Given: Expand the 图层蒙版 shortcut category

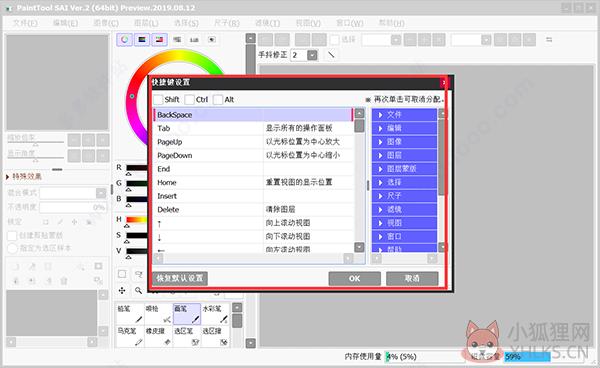Looking at the screenshot, I should (404, 169).
